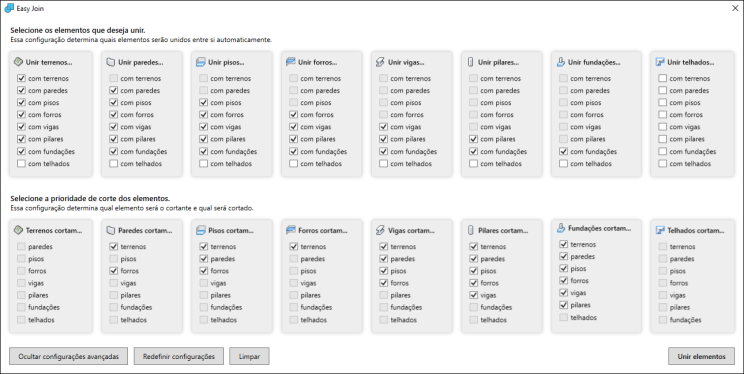The image size is (744, 374).
Task: Click Ocultar configurações avançadas button
Action: click(68, 356)
